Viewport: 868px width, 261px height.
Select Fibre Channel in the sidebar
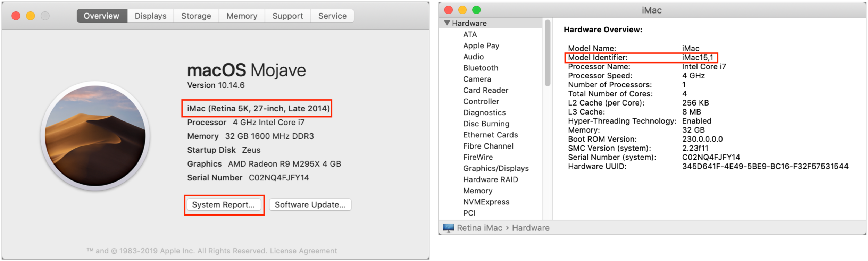pyautogui.click(x=488, y=146)
